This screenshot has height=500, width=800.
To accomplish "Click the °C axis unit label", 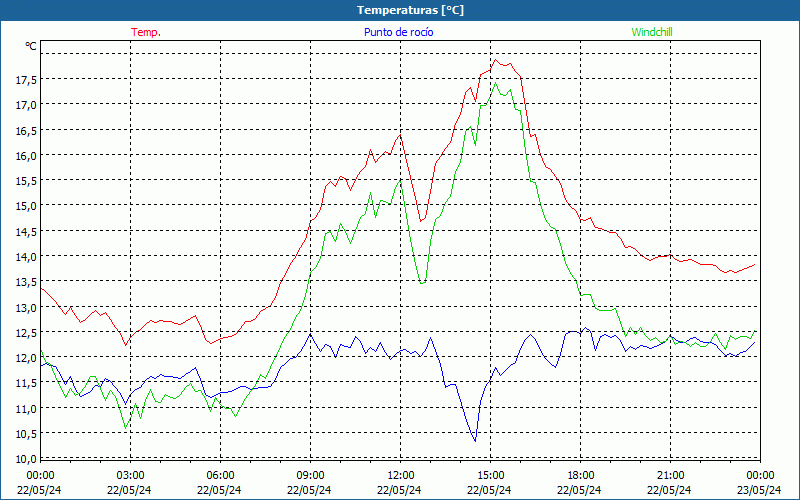I will point(31,46).
